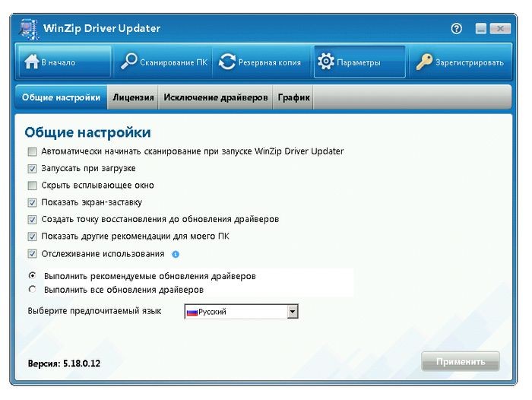
Task: Click the magnifier icon for Сканирование ПК
Action: (x=128, y=62)
